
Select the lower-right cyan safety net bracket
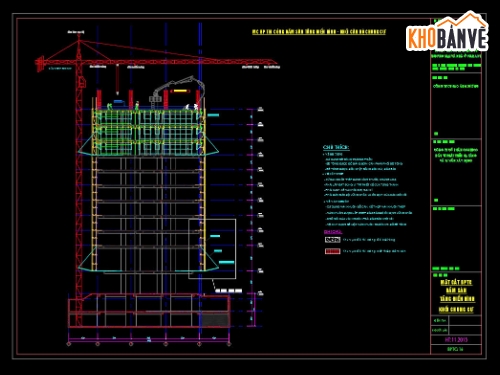coord(211,259)
